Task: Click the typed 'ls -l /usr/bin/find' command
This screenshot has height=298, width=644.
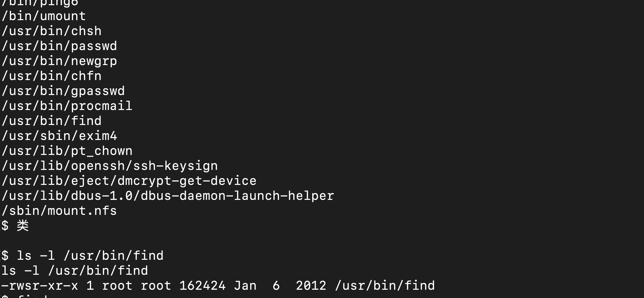Action: tap(90, 256)
